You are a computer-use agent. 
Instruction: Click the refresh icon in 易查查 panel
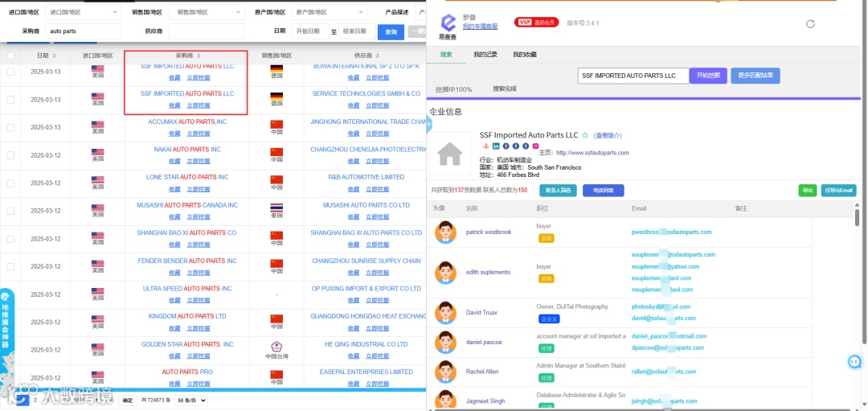point(810,24)
